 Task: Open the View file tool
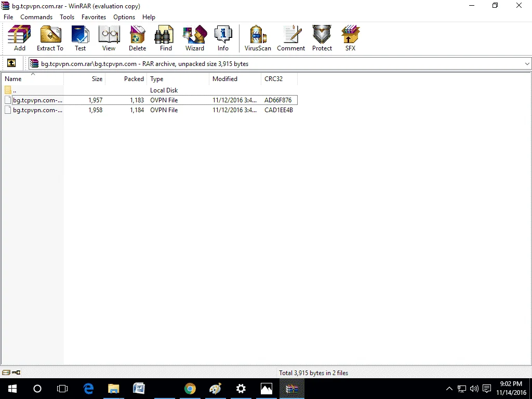click(x=109, y=38)
